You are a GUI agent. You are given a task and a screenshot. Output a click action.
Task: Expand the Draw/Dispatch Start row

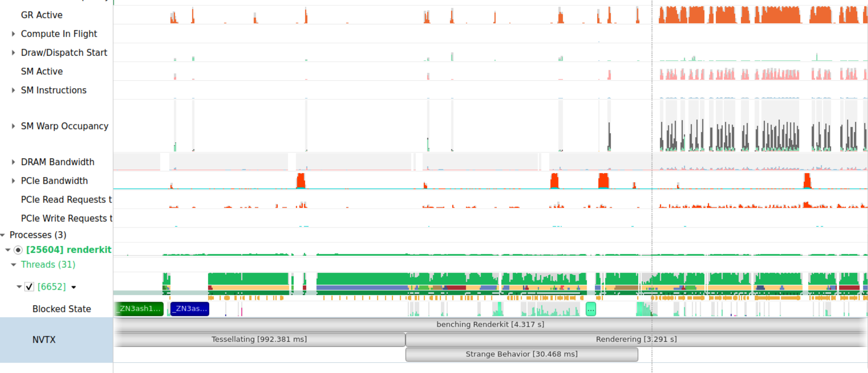[13, 53]
